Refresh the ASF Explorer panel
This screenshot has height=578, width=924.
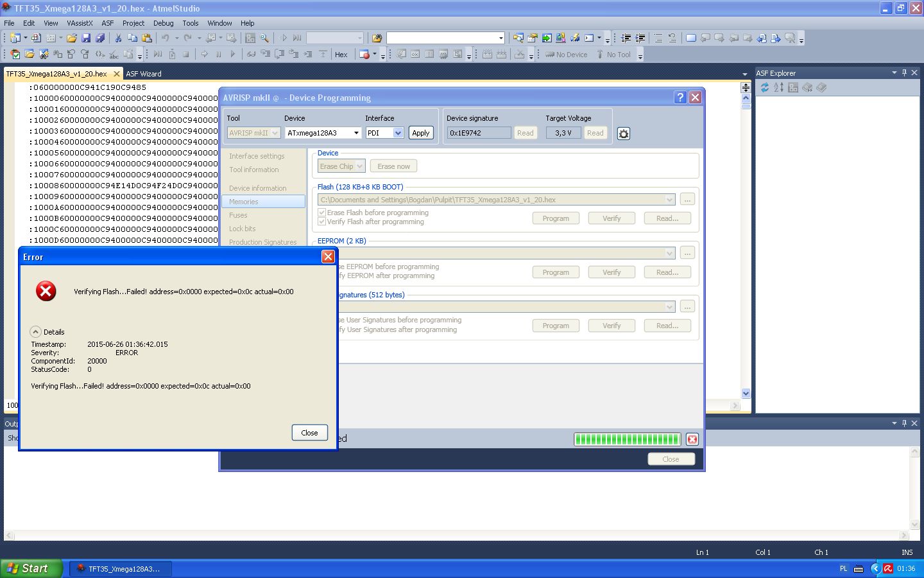765,87
